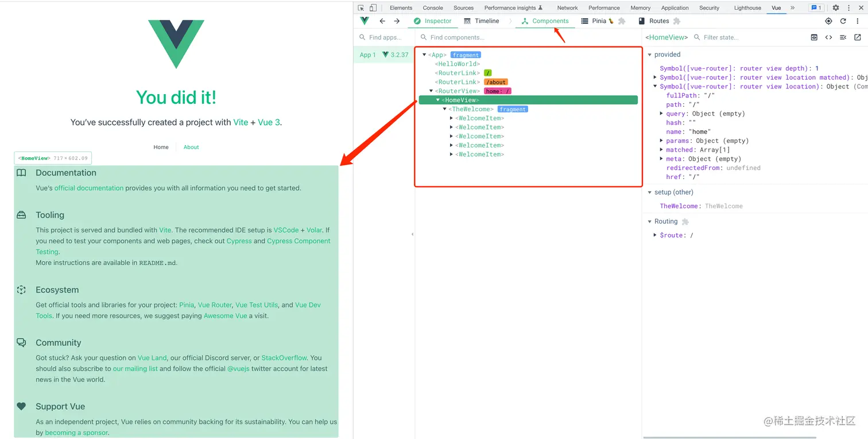Select the RouterLink /about component
Viewport: 868px width, 439px height.
pos(471,82)
